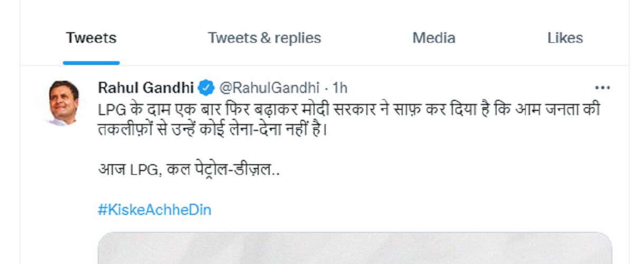
Task: Click the 1h tweet timestamp
Action: (340, 87)
